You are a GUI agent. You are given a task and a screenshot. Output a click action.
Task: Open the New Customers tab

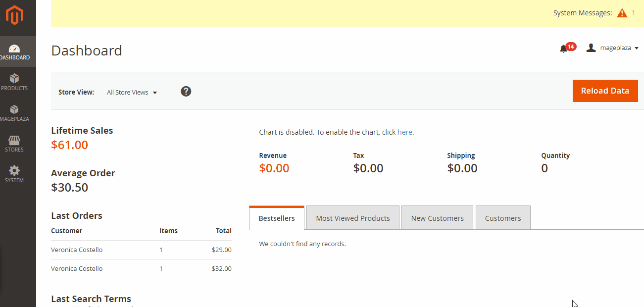(x=437, y=218)
